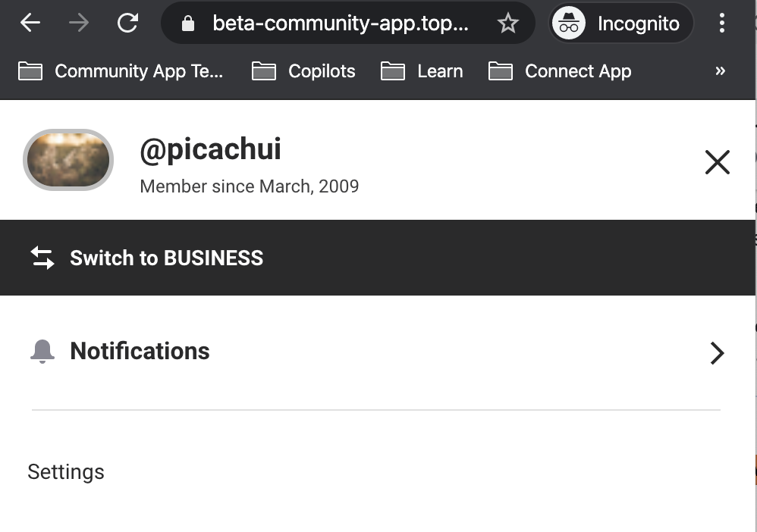Click the @picachui username
Viewport: 757px width, 532px height.
(x=211, y=149)
